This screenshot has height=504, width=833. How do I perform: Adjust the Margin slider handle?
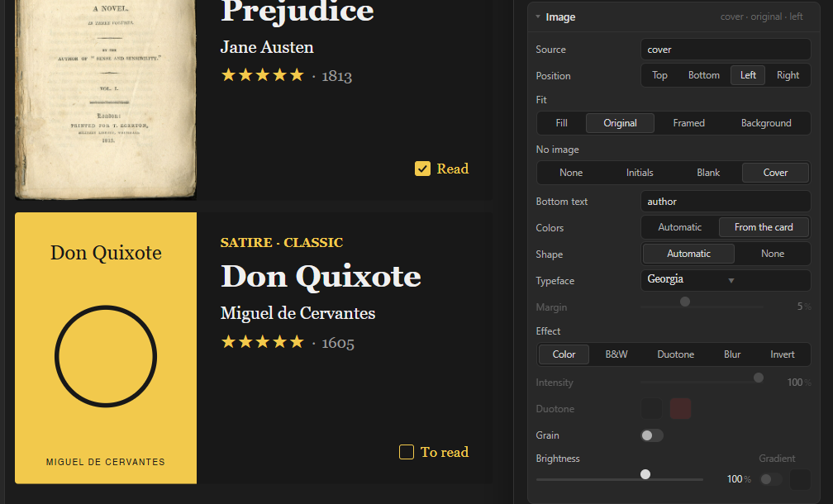pos(685,302)
